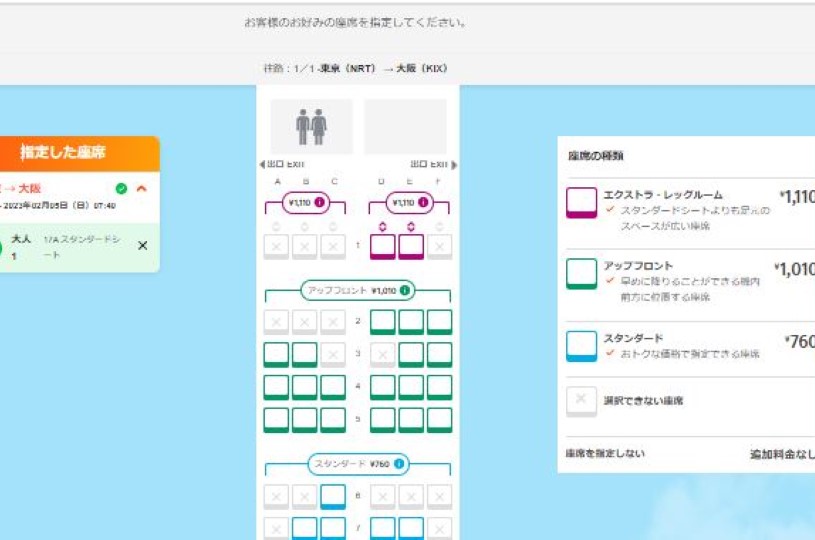Viewport: 815px width, 540px height.
Task: Select standard seat 7D
Action: (383, 529)
